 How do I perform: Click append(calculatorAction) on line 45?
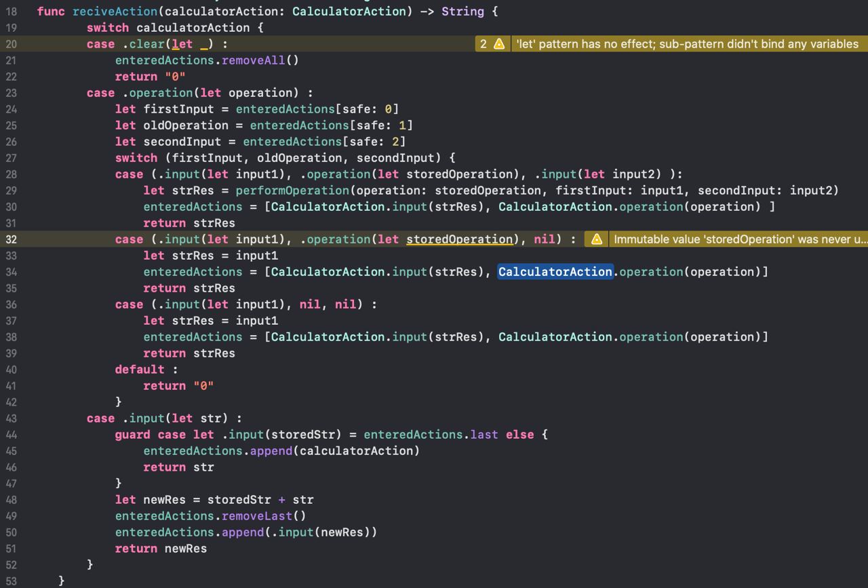[335, 451]
